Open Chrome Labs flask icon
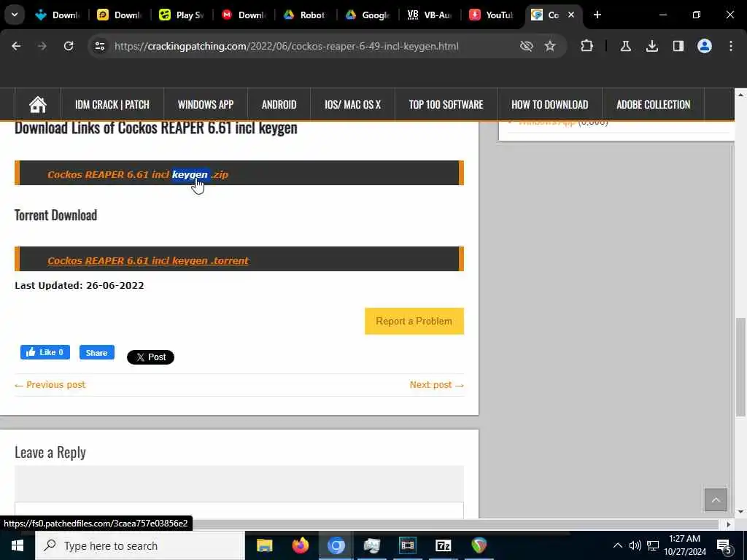Image resolution: width=747 pixels, height=560 pixels. 625,46
